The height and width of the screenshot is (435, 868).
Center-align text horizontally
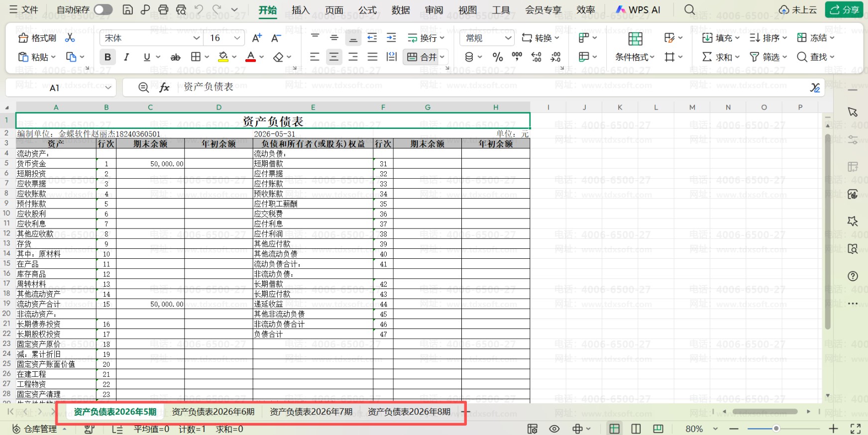tap(333, 57)
